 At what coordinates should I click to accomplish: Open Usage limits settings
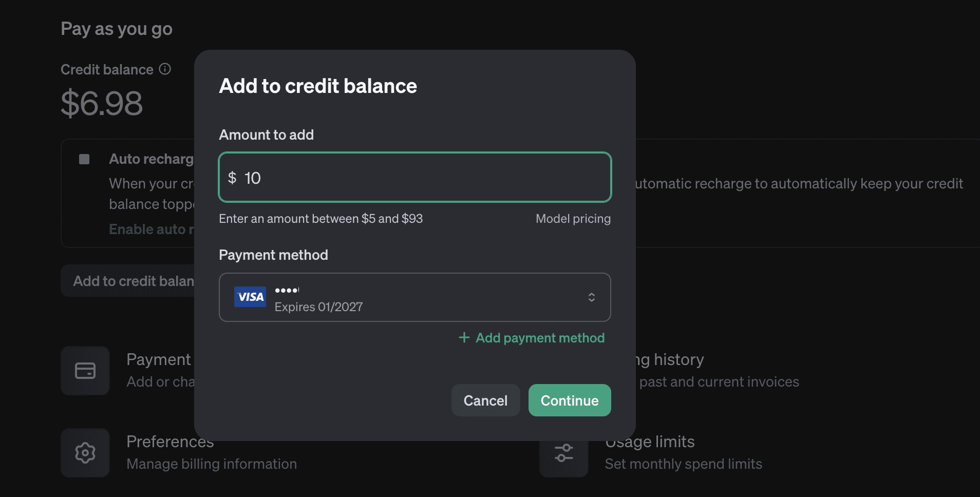coord(650,443)
